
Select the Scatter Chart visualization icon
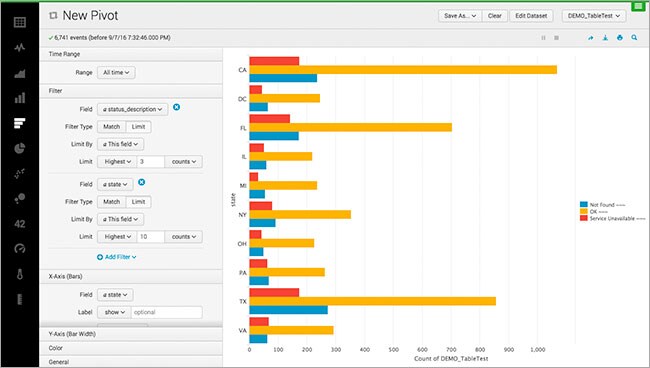pyautogui.click(x=19, y=173)
